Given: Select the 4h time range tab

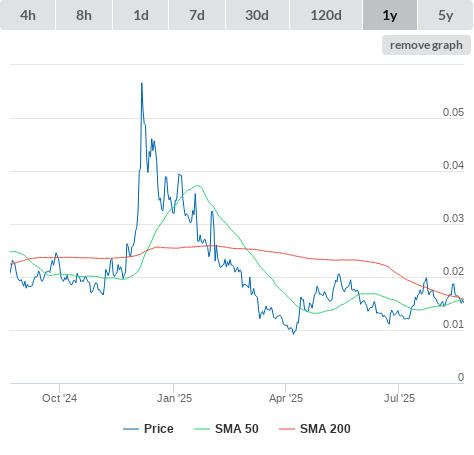Looking at the screenshot, I should pyautogui.click(x=28, y=15).
